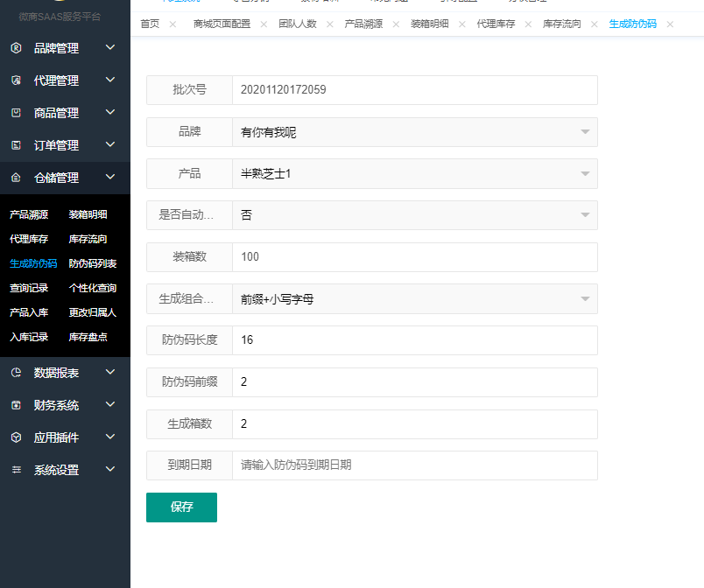Click the 仓储管理 warehouse icon
The image size is (704, 588).
click(16, 178)
